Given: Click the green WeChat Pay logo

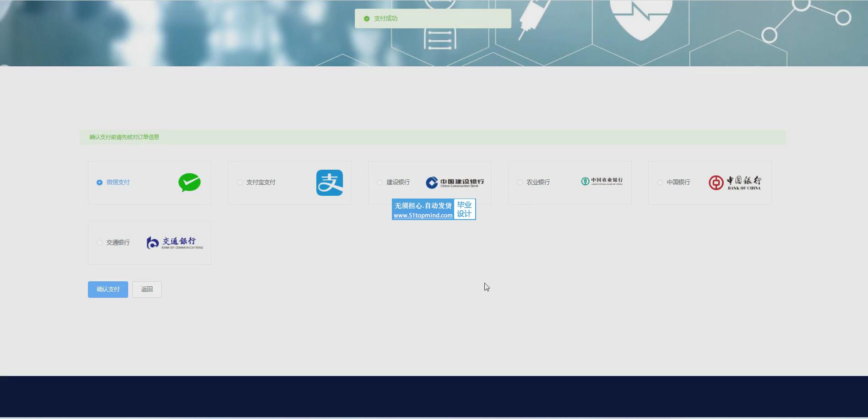Looking at the screenshot, I should (190, 183).
